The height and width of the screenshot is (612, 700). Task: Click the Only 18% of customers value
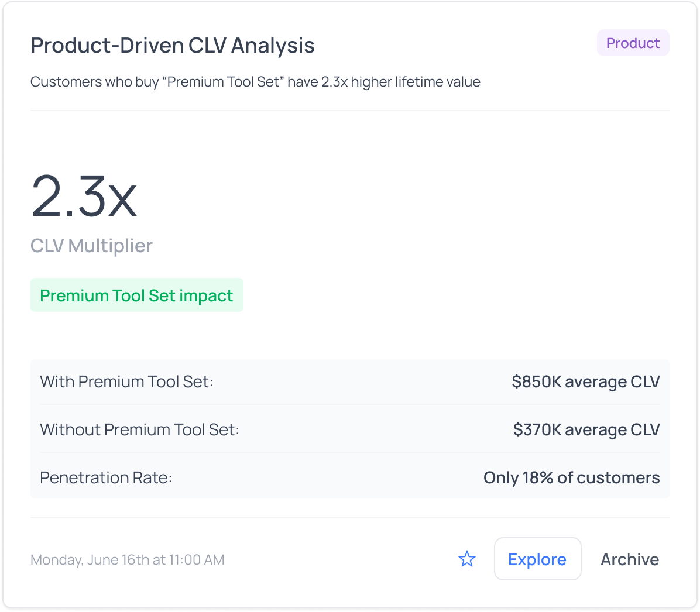(571, 477)
